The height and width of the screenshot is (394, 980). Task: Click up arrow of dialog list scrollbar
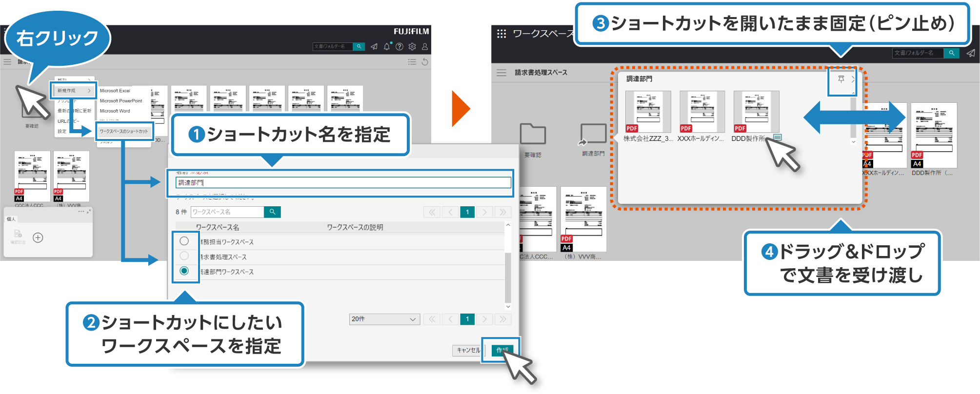tap(508, 225)
